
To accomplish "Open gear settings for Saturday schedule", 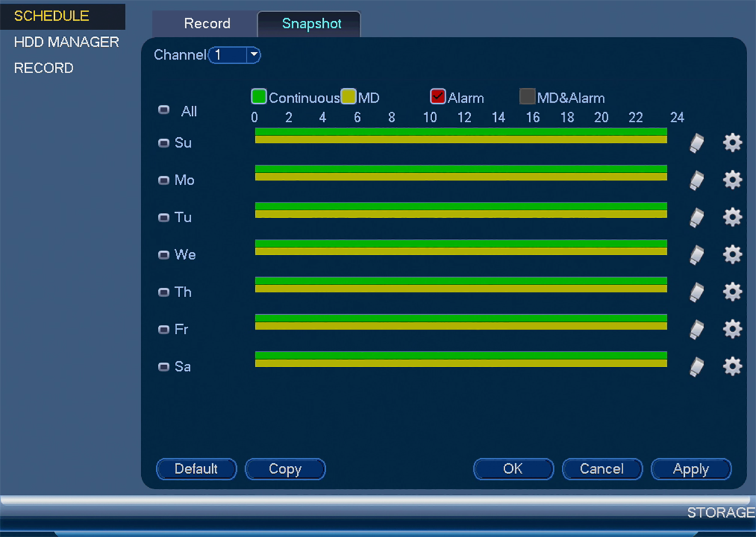I will (732, 366).
